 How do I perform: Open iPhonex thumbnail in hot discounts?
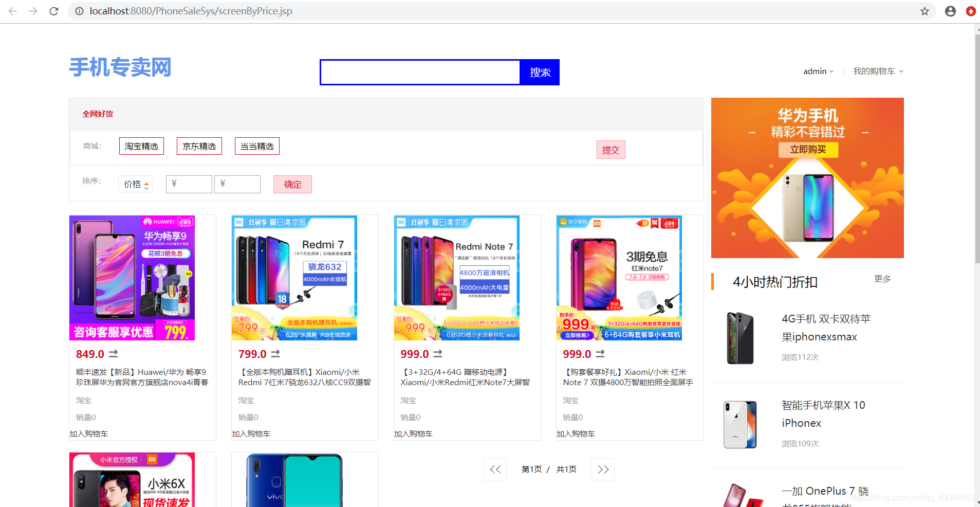tap(740, 425)
